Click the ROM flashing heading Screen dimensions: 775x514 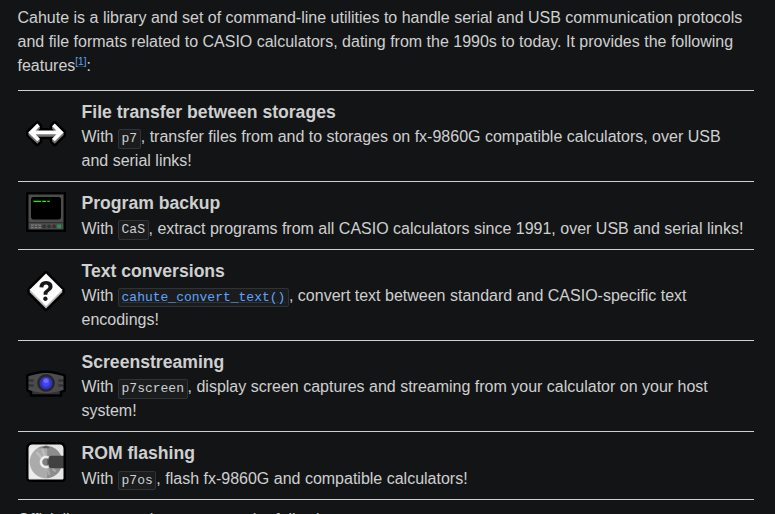(138, 453)
